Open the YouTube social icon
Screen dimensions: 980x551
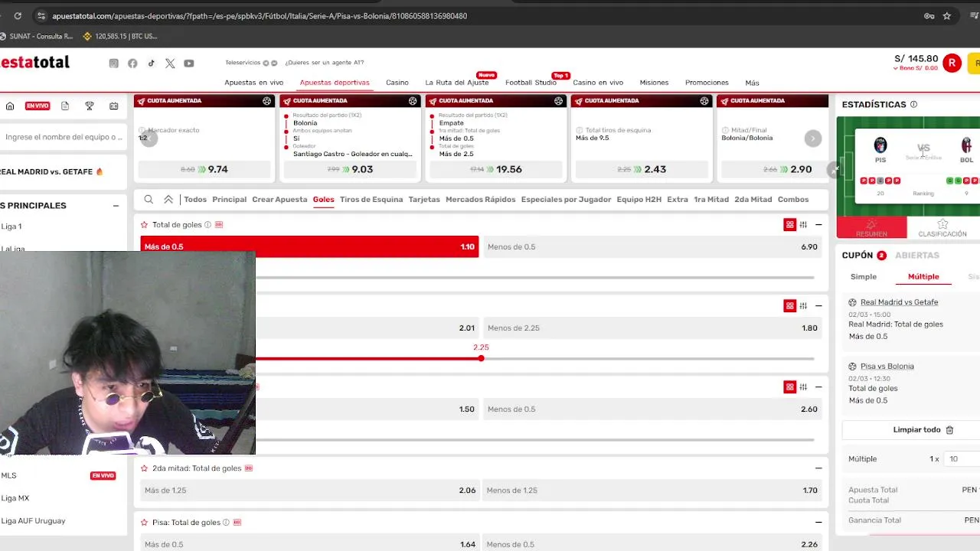189,64
